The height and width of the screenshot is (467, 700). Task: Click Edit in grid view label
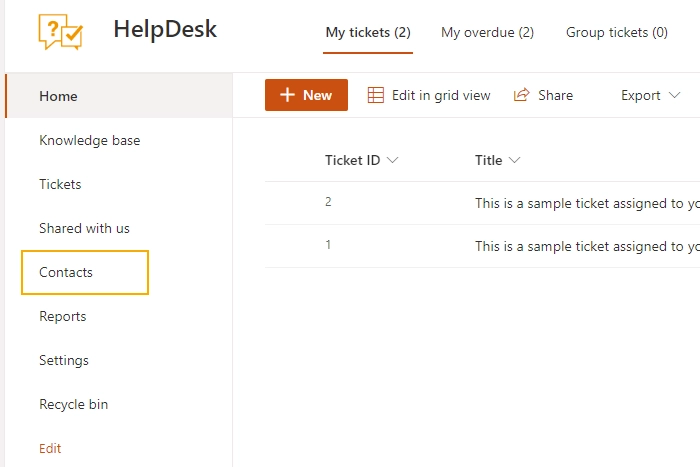pyautogui.click(x=441, y=95)
